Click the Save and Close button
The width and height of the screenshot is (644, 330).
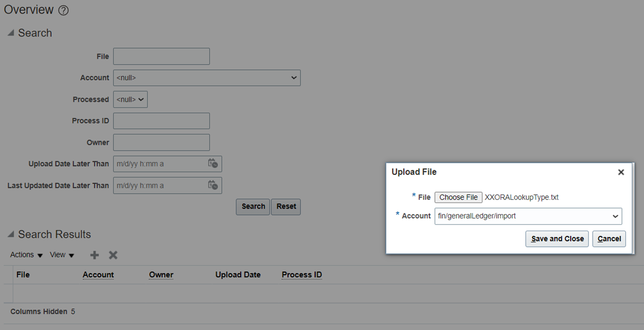[556, 238]
